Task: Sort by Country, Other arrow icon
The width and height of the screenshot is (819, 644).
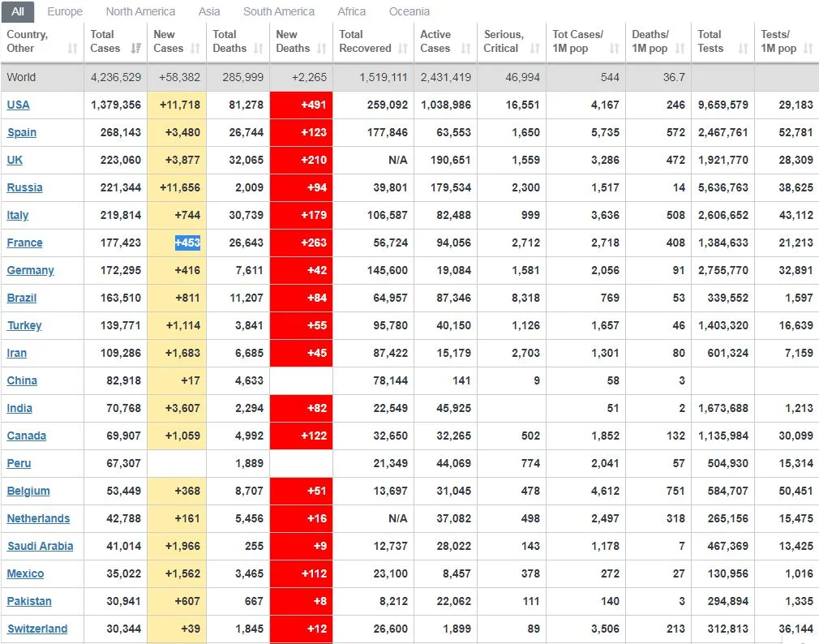Action: (73, 49)
